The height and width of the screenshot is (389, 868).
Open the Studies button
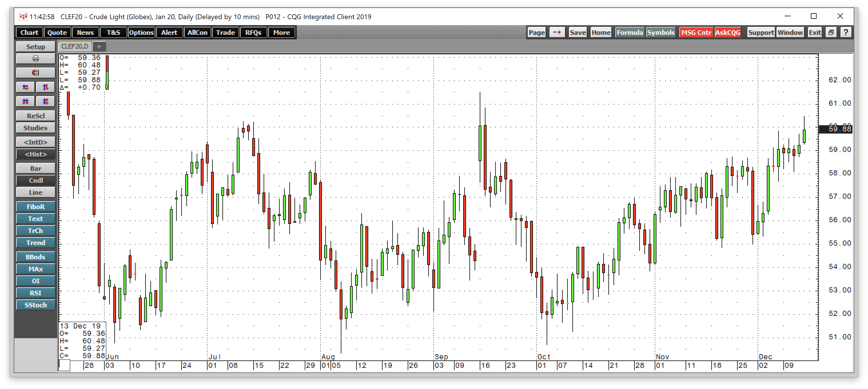pos(35,128)
